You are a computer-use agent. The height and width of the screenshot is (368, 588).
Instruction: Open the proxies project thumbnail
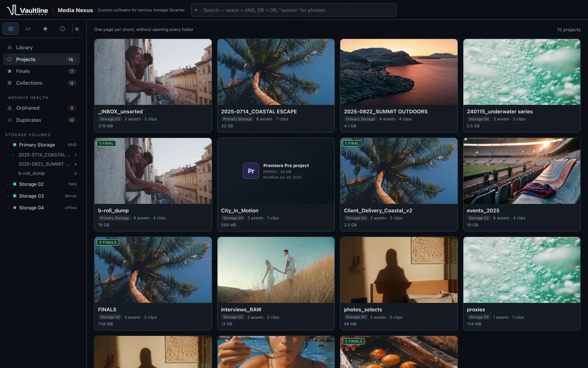pyautogui.click(x=522, y=270)
